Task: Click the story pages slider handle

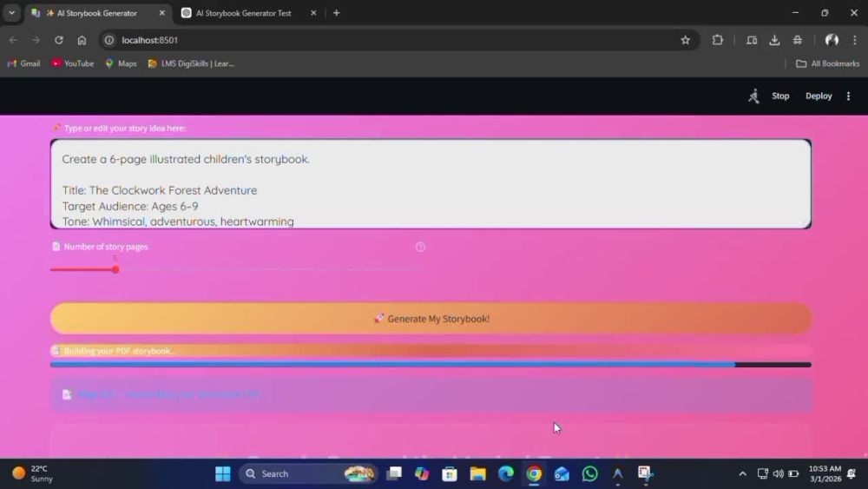Action: coord(115,270)
